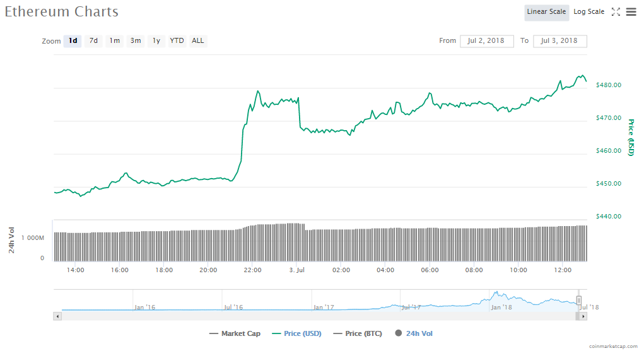The width and height of the screenshot is (644, 353).
Task: Click navigator scrollbar right arrow
Action: coord(583,316)
